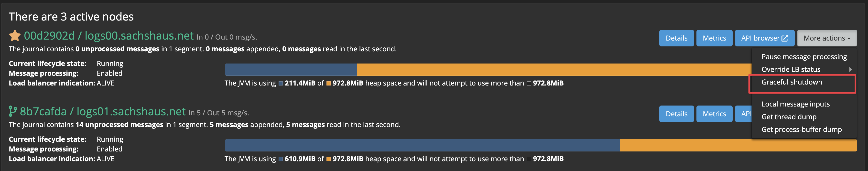The height and width of the screenshot is (171, 868).
Task: Open Local message inputs from the menu
Action: [x=796, y=104]
